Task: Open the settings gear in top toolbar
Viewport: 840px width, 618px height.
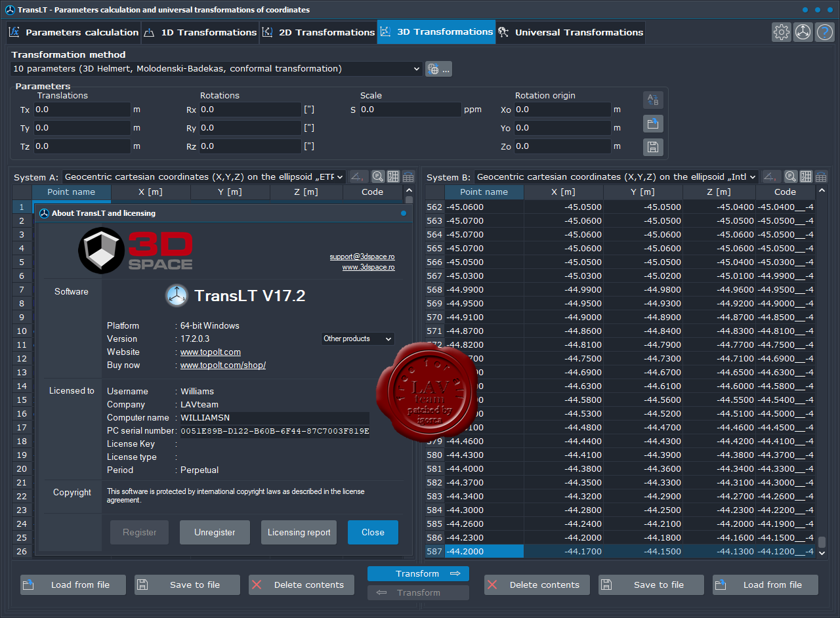Action: (781, 32)
